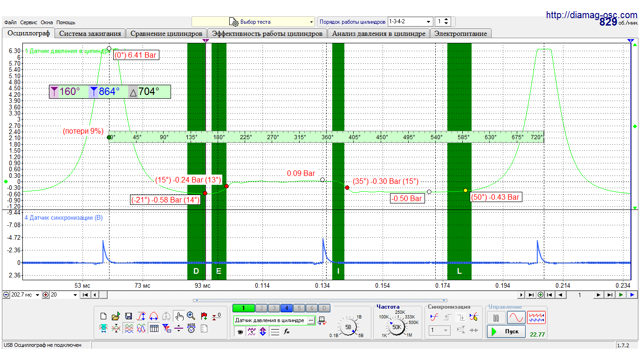
Task: Toggle channel 6 button
Action: [312, 308]
